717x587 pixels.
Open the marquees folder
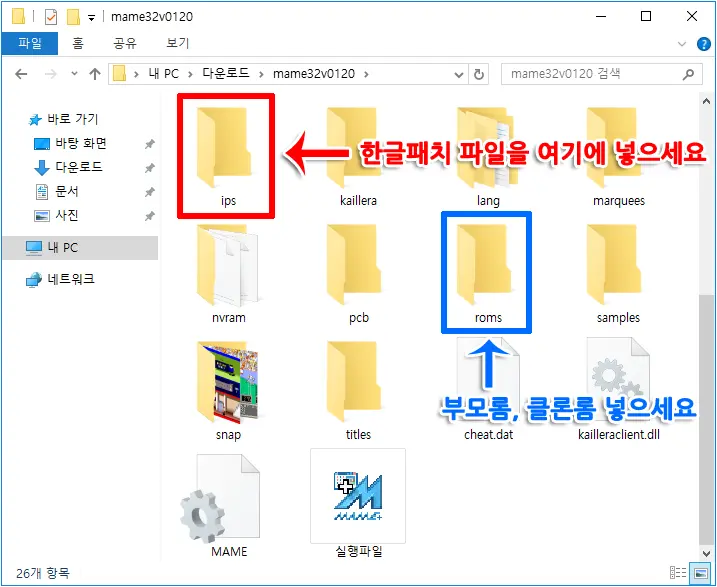pos(618,155)
